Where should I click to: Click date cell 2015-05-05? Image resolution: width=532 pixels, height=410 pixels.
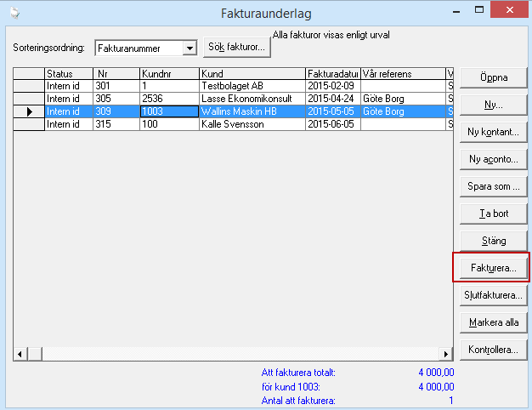click(333, 111)
